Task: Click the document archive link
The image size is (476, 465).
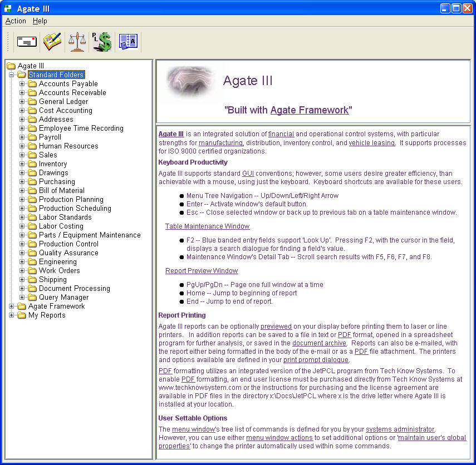Action: pyautogui.click(x=319, y=343)
